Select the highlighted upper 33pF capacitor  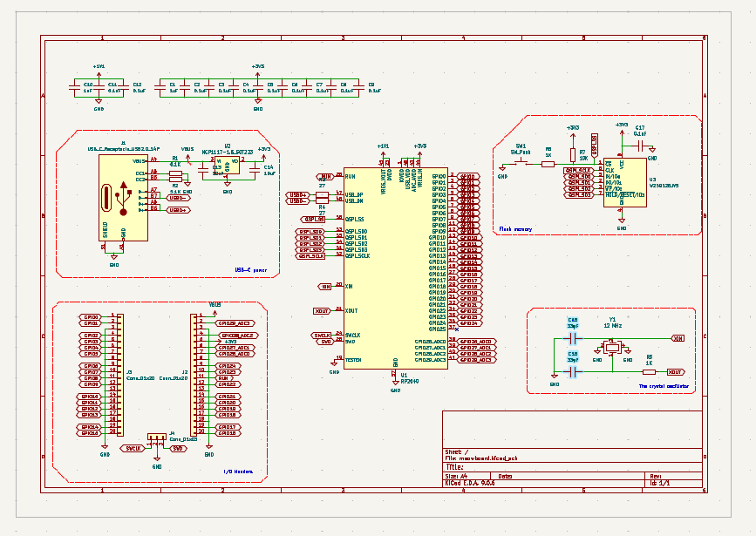coord(573,337)
